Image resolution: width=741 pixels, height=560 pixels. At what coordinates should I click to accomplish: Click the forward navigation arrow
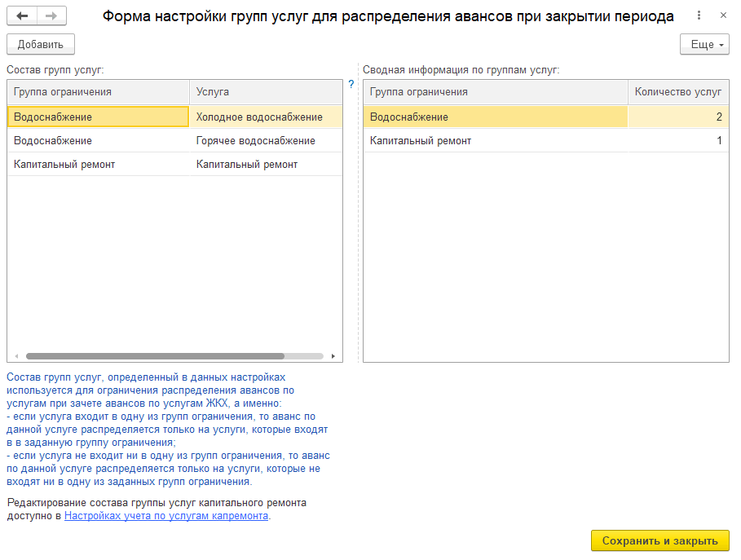[x=51, y=16]
